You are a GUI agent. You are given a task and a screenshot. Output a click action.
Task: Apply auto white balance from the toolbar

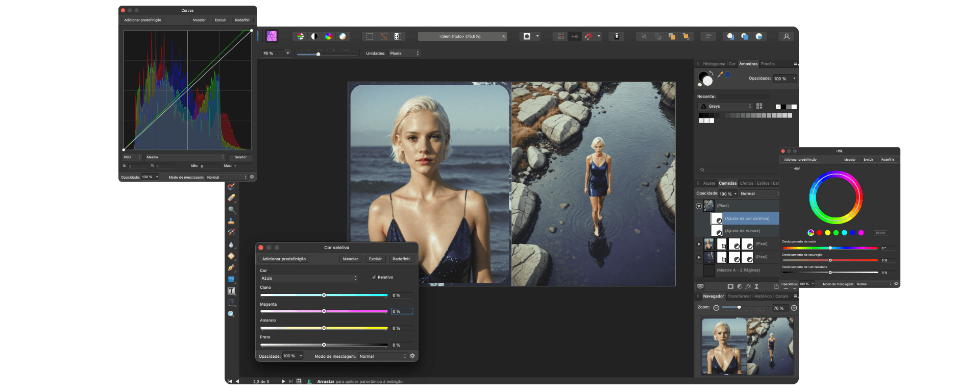(x=342, y=36)
